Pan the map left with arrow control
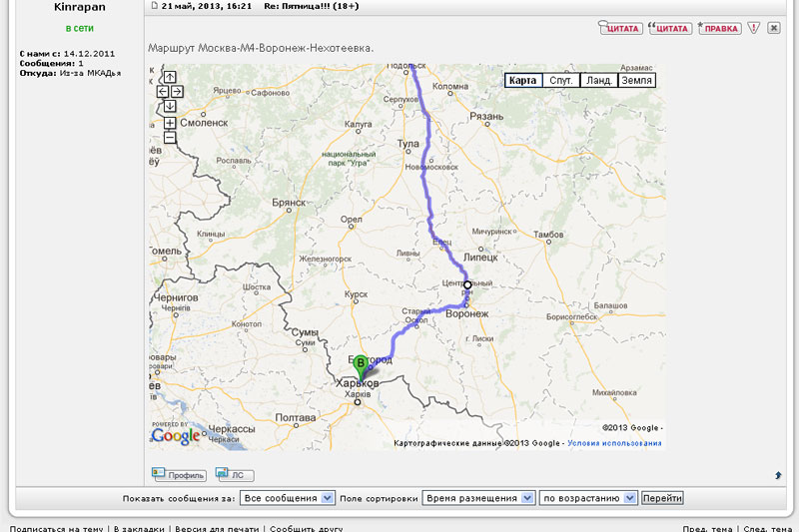The image size is (799, 532). coord(163,92)
